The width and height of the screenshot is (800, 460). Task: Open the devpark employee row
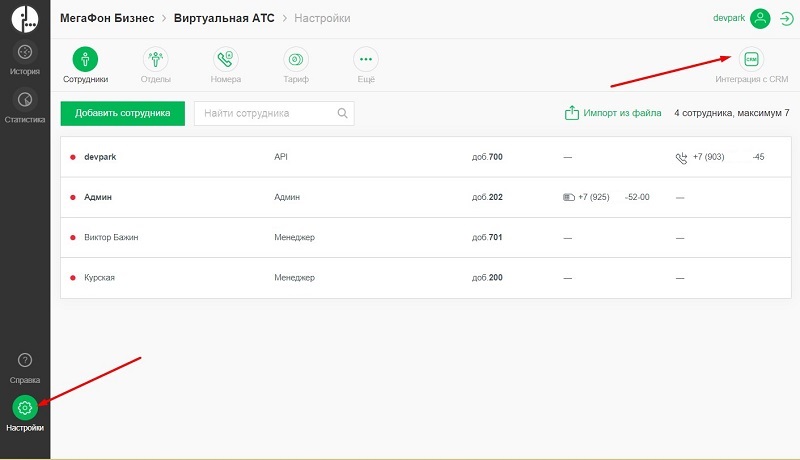[426, 157]
